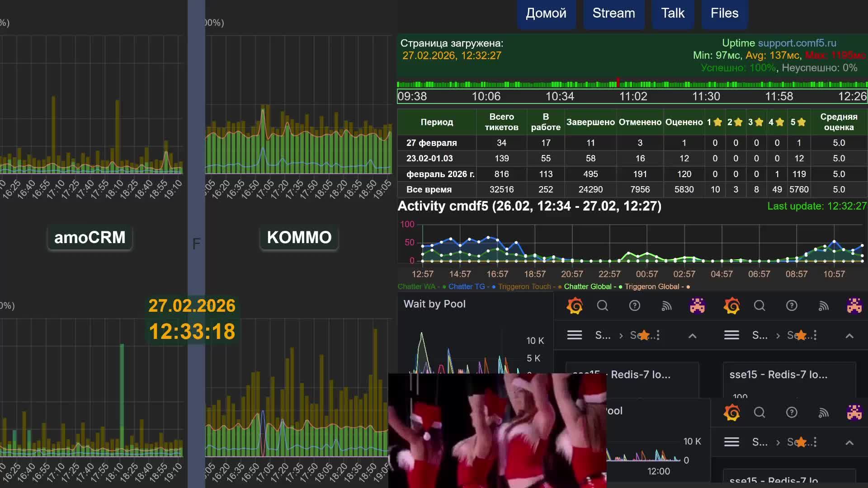The image size is (868, 488).
Task: Open search in the leftmost Grafana panel
Action: point(602,306)
